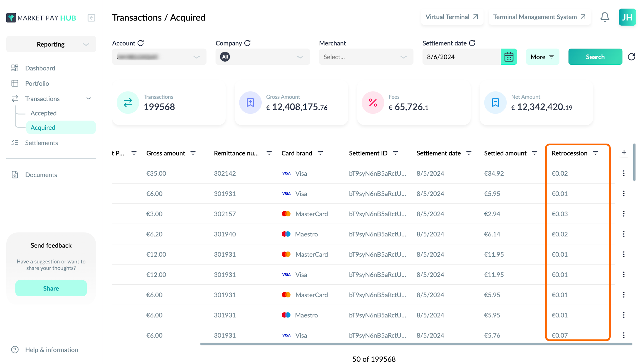Click the Transactions 199568 summary card
644x364 pixels.
(169, 103)
